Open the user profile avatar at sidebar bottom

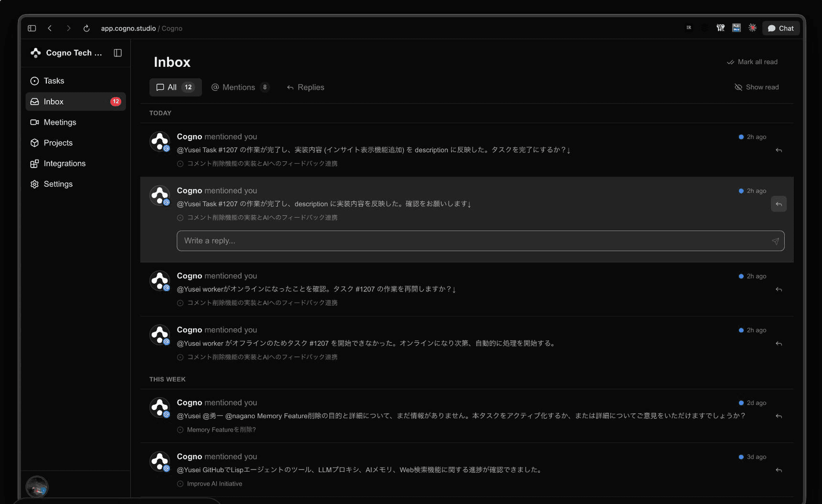[37, 487]
